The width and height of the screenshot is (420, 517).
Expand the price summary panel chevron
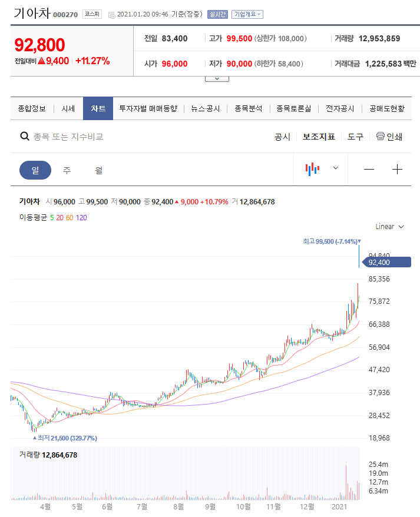(217, 79)
